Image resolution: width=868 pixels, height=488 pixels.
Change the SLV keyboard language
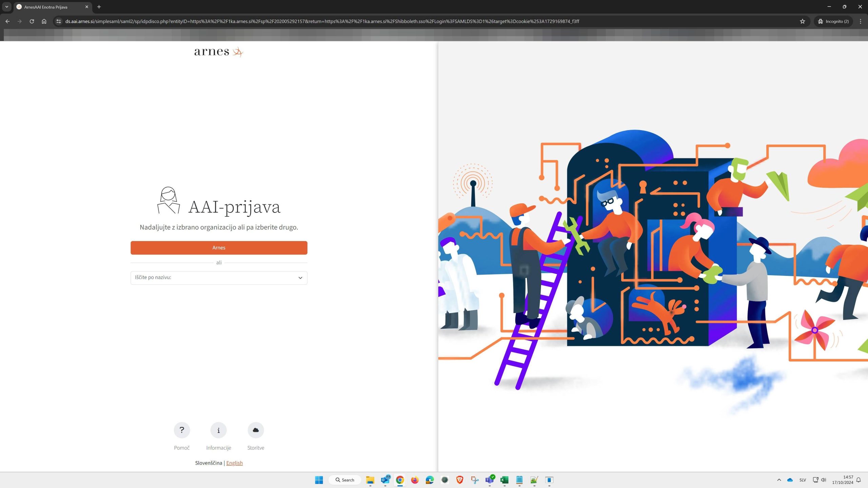tap(803, 480)
